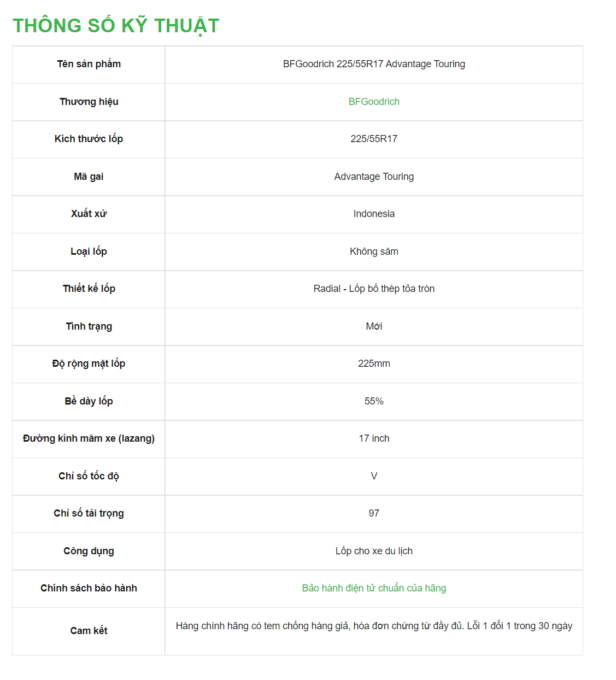This screenshot has width=616, height=680.
Task: Click the 55% Bề dày lốp value
Action: (x=374, y=401)
